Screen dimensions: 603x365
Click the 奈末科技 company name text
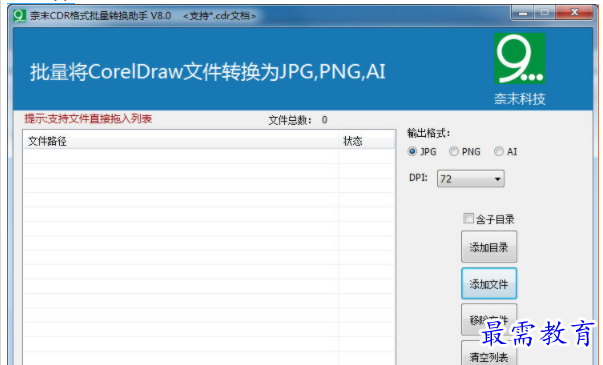coord(520,99)
